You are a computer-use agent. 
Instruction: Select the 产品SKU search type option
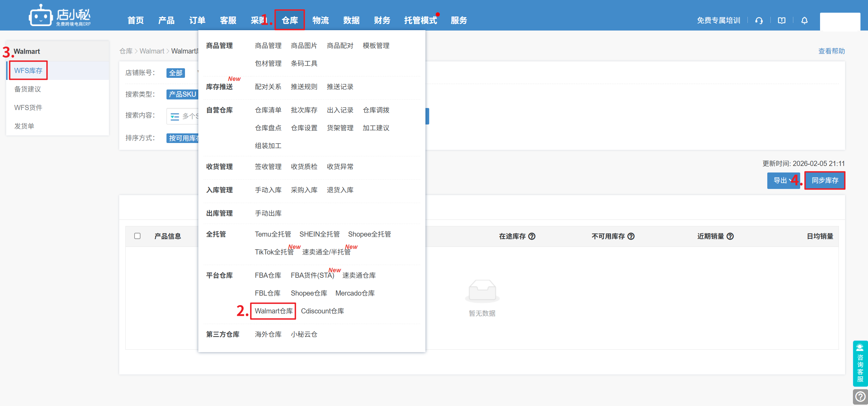click(x=182, y=94)
